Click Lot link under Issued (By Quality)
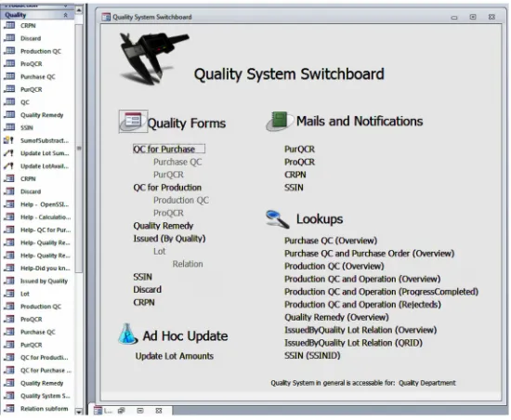The height and width of the screenshot is (420, 511). point(160,251)
